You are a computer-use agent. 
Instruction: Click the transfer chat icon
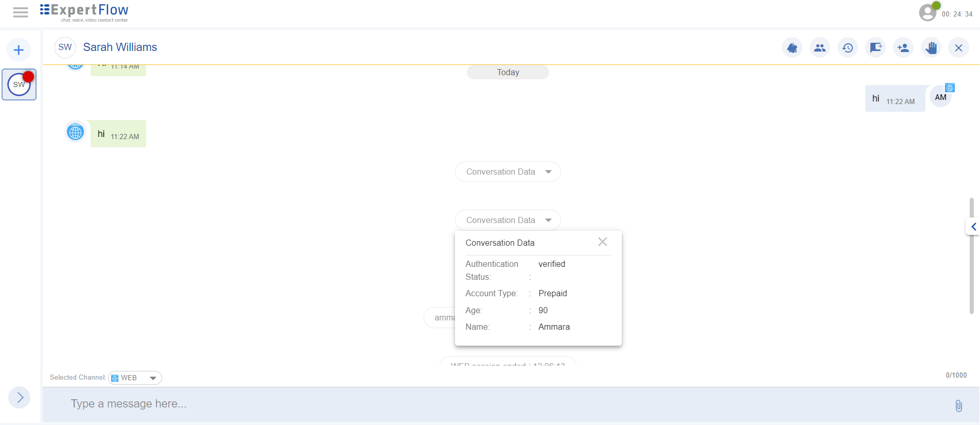point(876,48)
